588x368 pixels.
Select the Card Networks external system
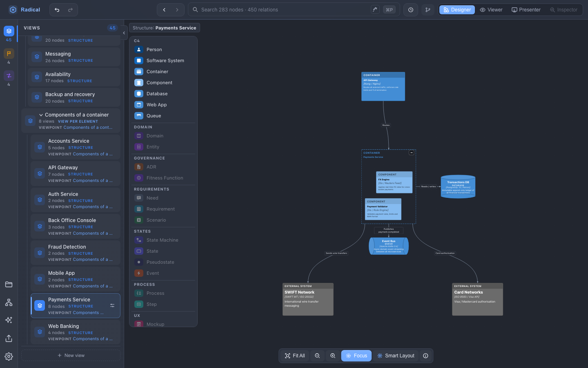pyautogui.click(x=477, y=299)
